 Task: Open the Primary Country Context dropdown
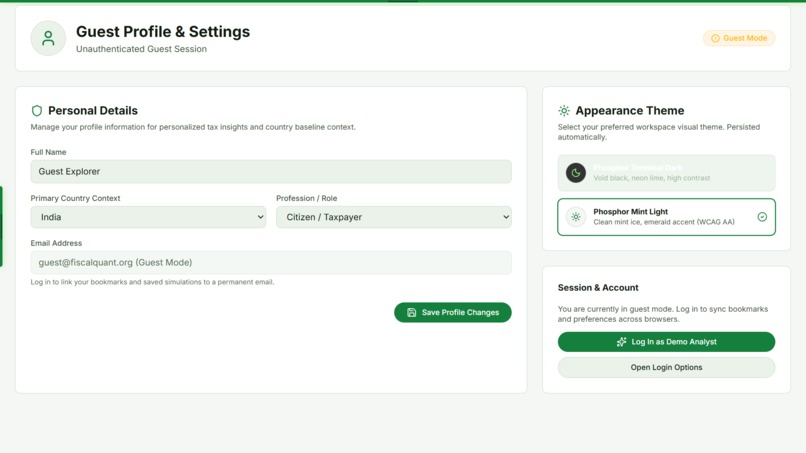point(148,217)
